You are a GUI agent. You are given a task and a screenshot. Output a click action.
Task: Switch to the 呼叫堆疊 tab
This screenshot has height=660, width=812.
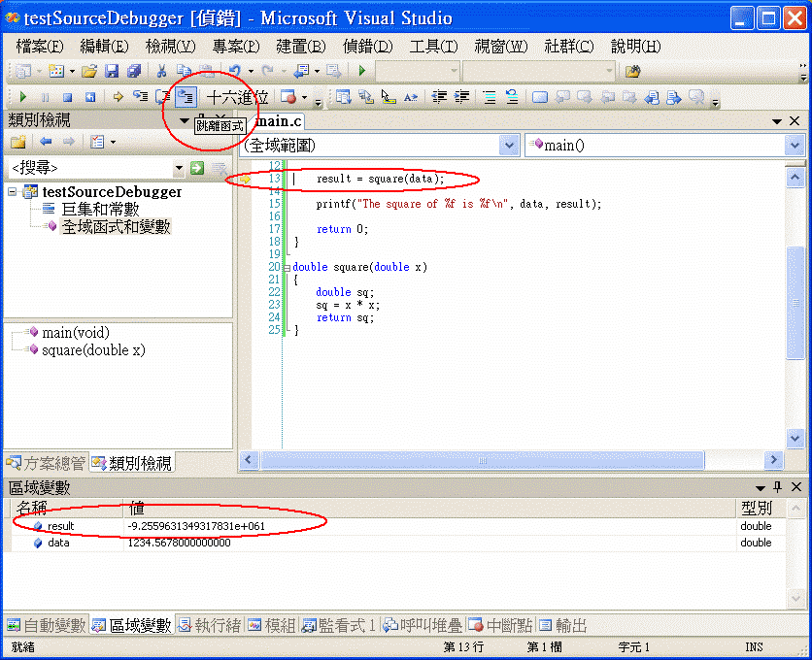(x=423, y=626)
